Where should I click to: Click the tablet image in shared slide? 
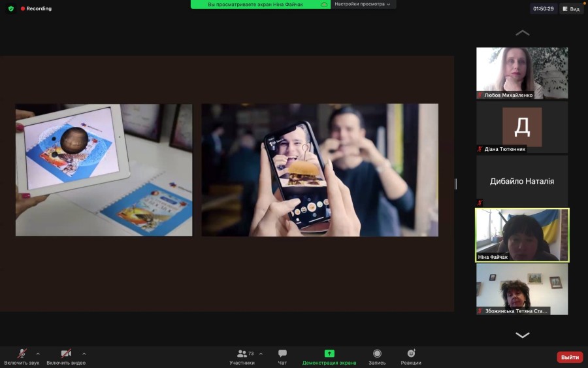104,170
